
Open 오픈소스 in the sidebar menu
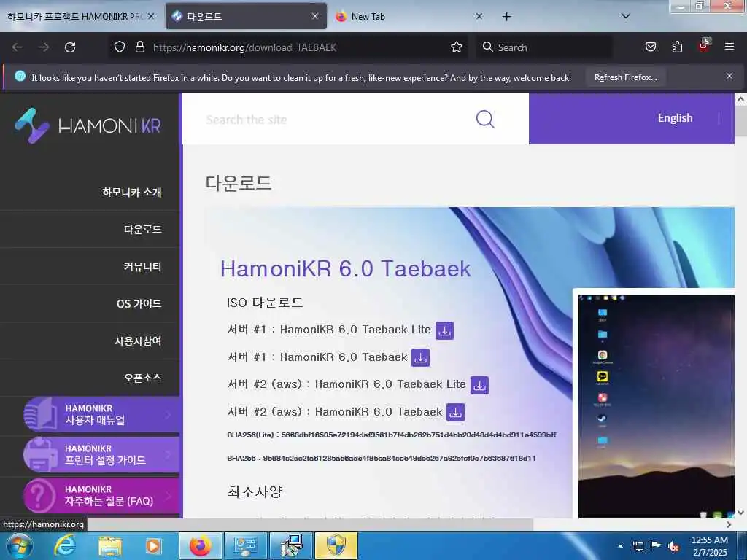click(142, 378)
